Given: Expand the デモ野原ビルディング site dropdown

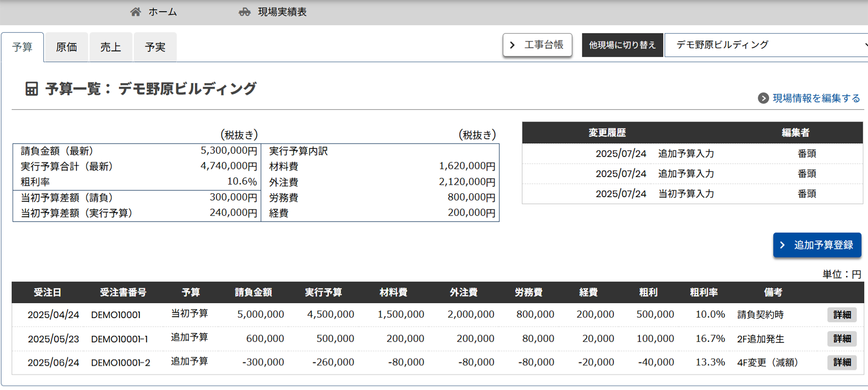Looking at the screenshot, I should (767, 45).
